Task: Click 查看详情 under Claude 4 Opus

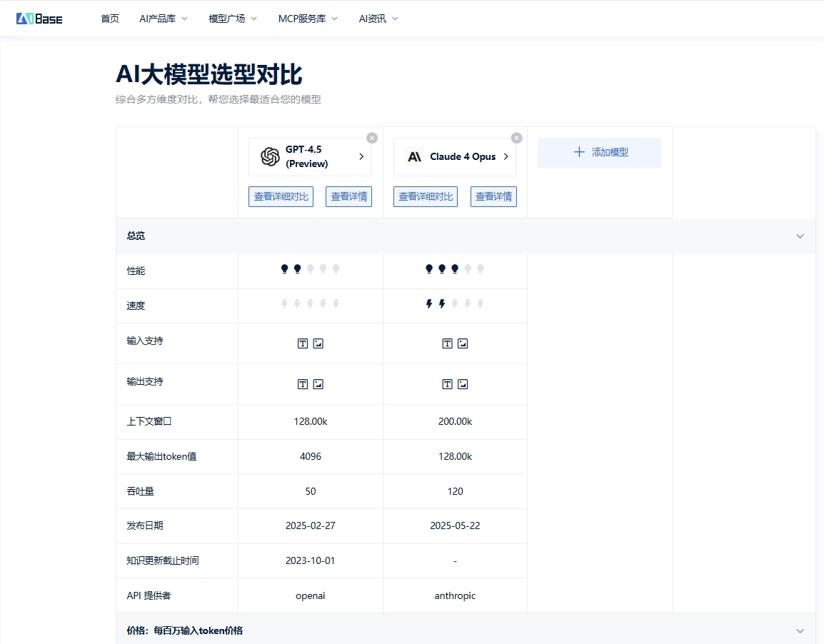Action: point(493,196)
